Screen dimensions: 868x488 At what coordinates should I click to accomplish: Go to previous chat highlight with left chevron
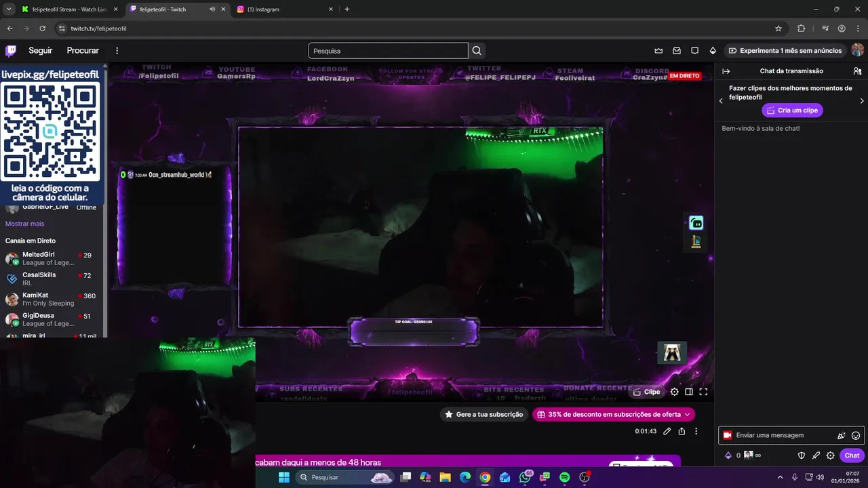721,101
